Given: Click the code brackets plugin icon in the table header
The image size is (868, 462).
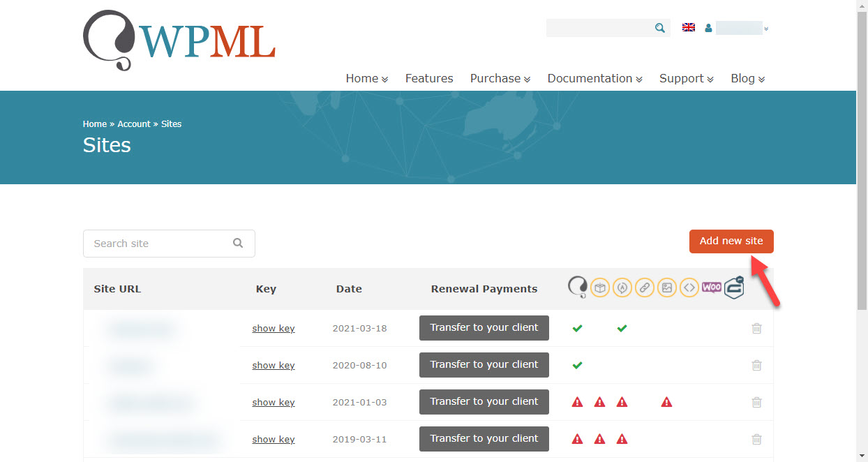Looking at the screenshot, I should pos(689,287).
